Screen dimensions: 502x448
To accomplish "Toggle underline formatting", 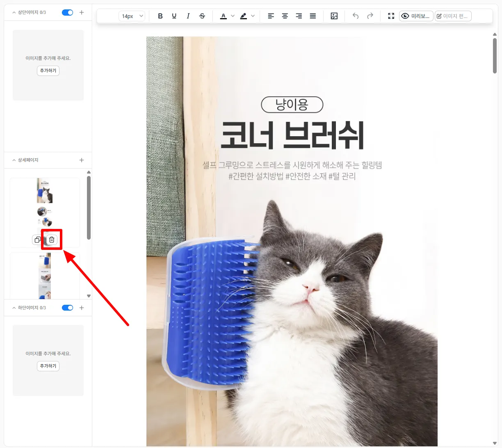I will 174,16.
